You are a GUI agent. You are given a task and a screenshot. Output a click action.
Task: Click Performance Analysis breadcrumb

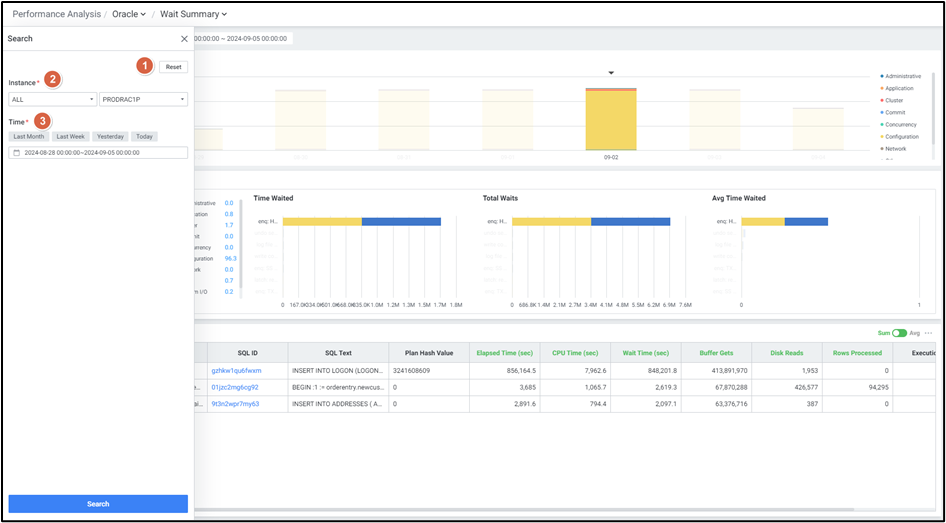coord(55,14)
